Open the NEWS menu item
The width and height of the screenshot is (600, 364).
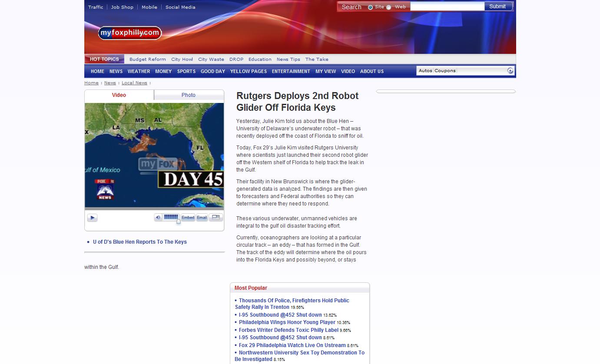(116, 71)
